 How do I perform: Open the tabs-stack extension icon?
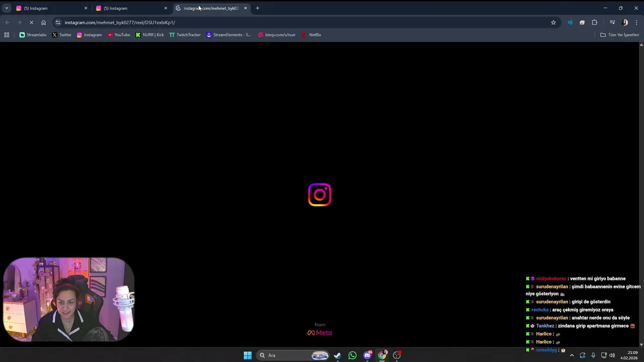click(582, 22)
